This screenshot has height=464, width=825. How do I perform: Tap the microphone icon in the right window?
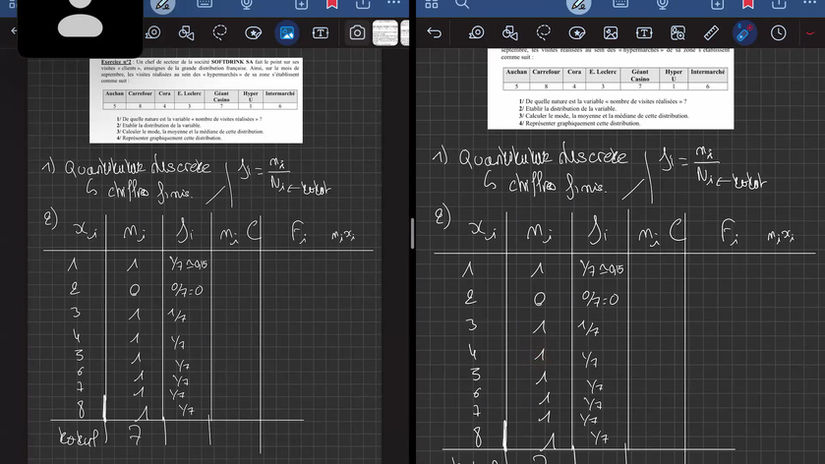[662, 5]
